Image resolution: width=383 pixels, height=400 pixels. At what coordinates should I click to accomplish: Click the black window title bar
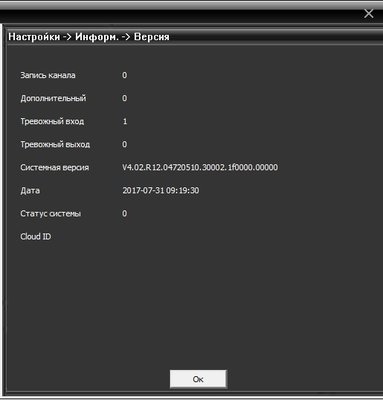pos(180,15)
